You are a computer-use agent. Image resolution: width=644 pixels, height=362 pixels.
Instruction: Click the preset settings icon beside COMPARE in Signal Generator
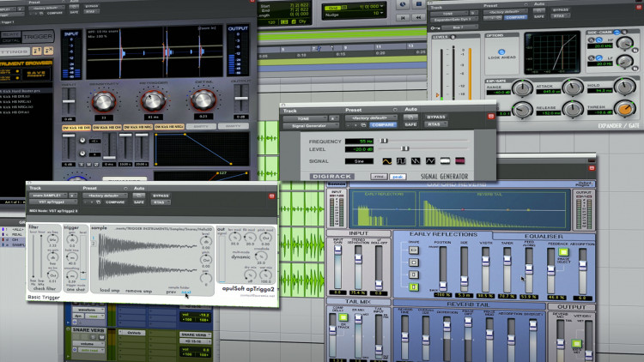click(364, 124)
